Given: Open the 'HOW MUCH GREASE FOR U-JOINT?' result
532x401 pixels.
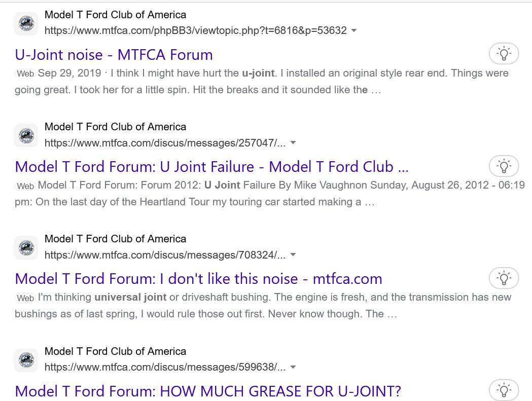Looking at the screenshot, I should click(x=208, y=391).
